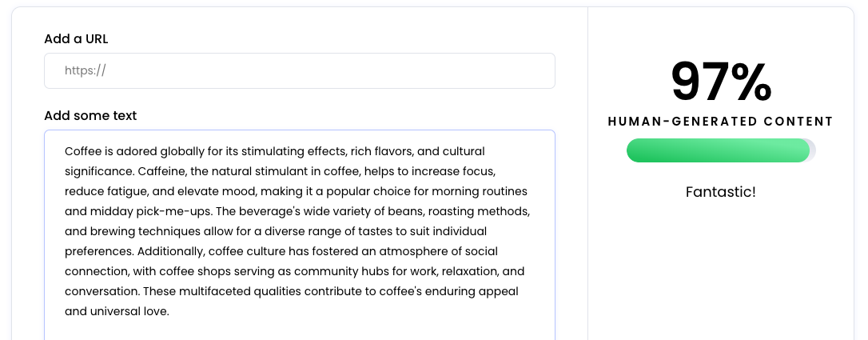The width and height of the screenshot is (868, 340).
Task: Click the green human-content progress bar
Action: pos(718,150)
